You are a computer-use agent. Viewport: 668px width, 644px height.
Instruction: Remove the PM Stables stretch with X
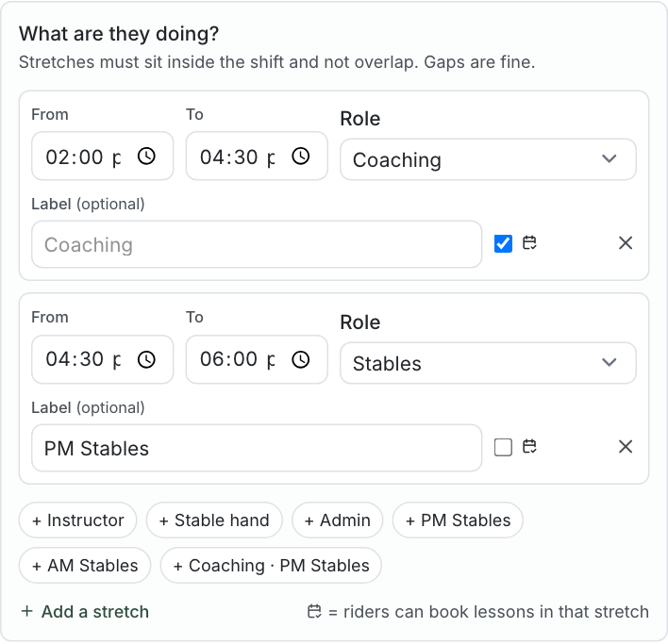(626, 447)
